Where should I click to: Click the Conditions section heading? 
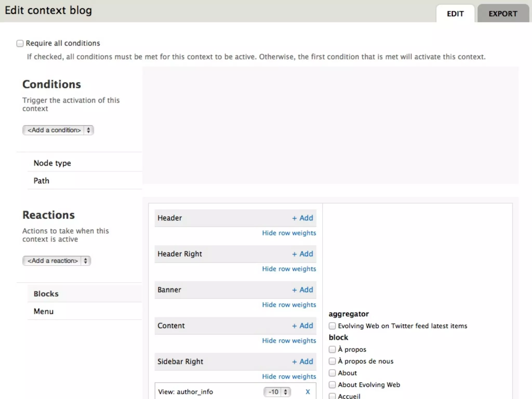[52, 84]
